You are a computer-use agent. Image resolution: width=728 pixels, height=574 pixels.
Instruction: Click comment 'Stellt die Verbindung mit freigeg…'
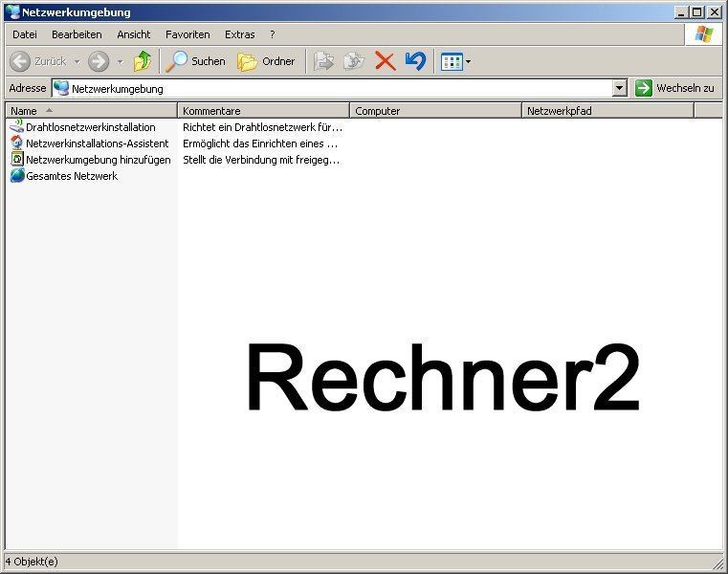(261, 160)
